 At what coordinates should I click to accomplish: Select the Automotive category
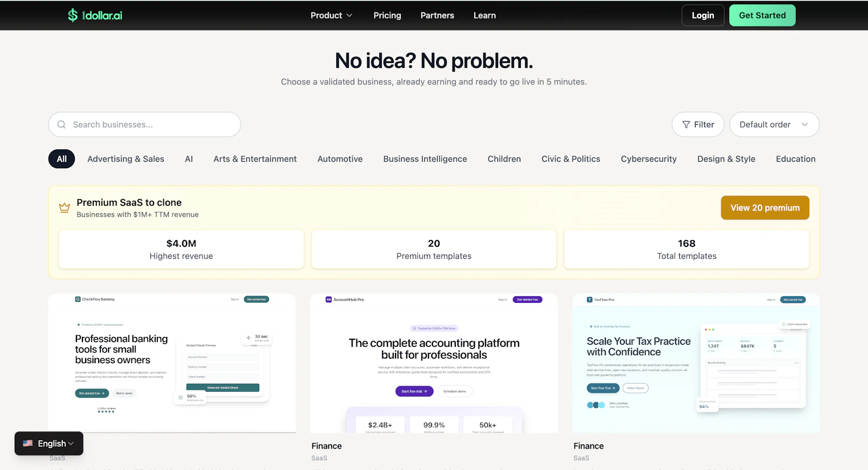coord(340,159)
